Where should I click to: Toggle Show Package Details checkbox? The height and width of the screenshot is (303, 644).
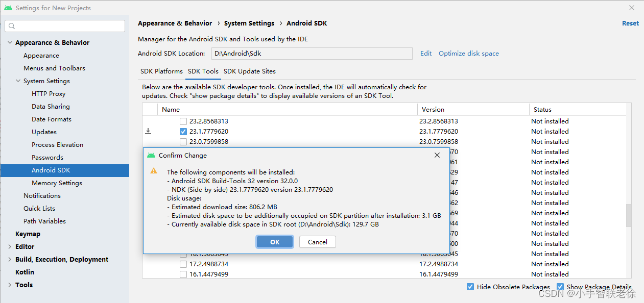560,287
